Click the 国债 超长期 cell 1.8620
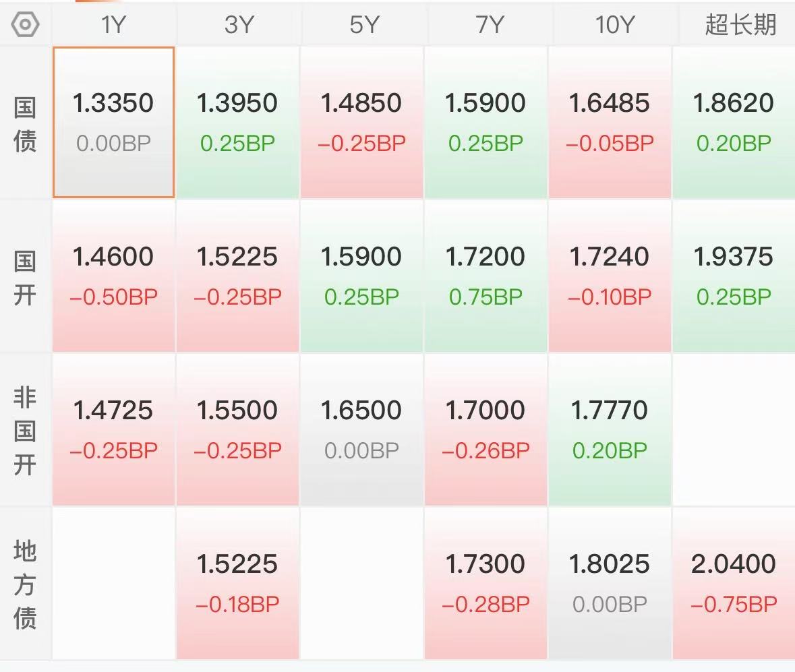 [734, 122]
